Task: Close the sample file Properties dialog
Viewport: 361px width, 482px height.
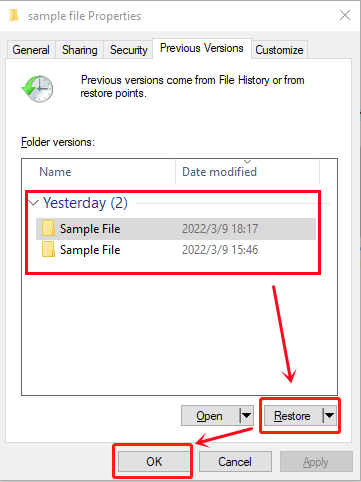Action: pyautogui.click(x=345, y=15)
